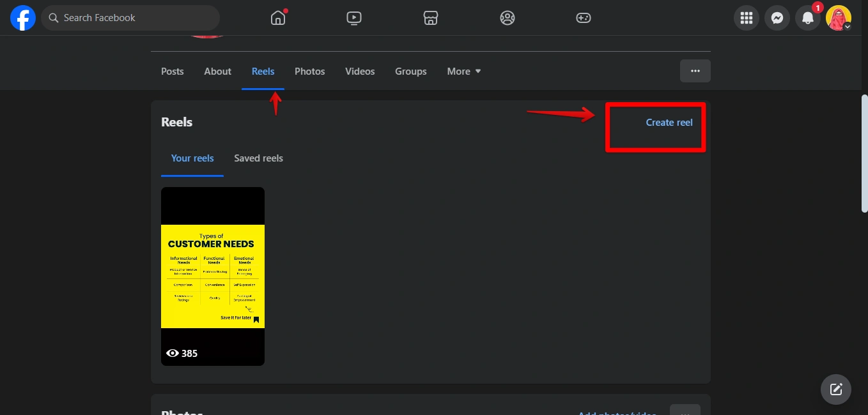Switch to the Photos tab
Image resolution: width=868 pixels, height=415 pixels.
coord(310,72)
